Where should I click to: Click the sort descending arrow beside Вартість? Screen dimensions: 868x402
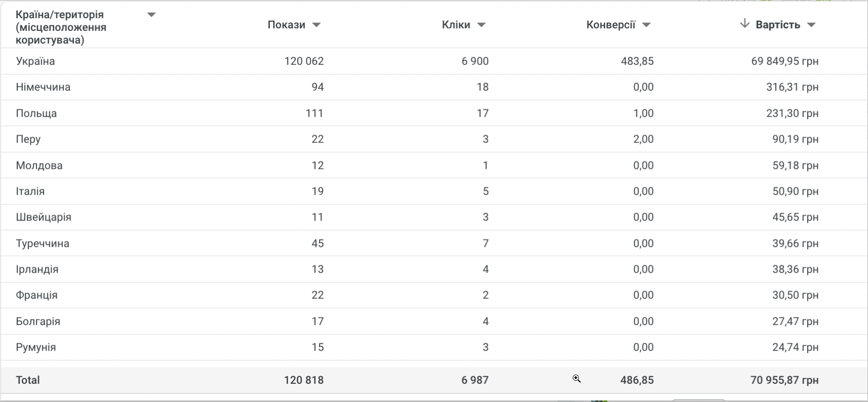744,24
